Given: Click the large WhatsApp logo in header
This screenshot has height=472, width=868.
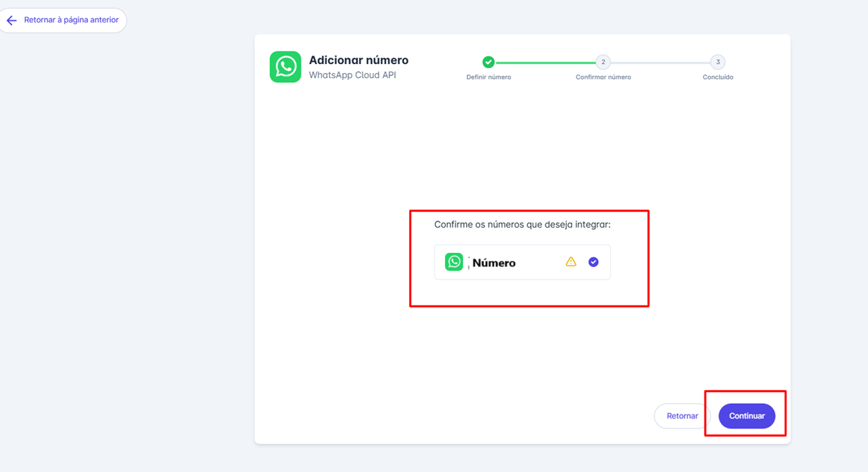Looking at the screenshot, I should pyautogui.click(x=285, y=67).
